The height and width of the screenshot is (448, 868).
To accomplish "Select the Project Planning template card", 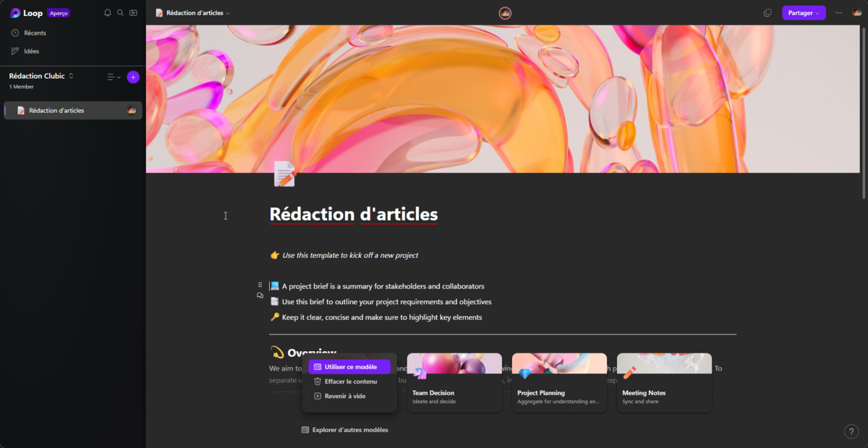I will pyautogui.click(x=559, y=382).
